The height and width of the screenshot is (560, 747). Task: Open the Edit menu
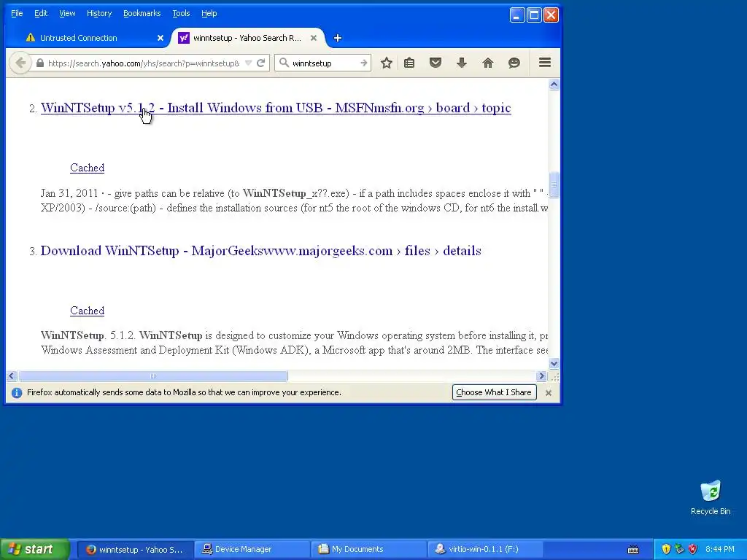click(41, 13)
